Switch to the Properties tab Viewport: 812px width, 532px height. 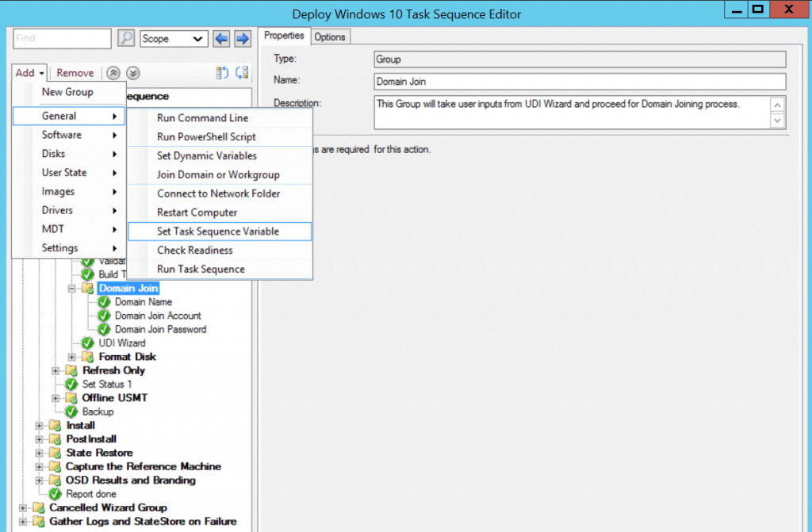point(284,36)
